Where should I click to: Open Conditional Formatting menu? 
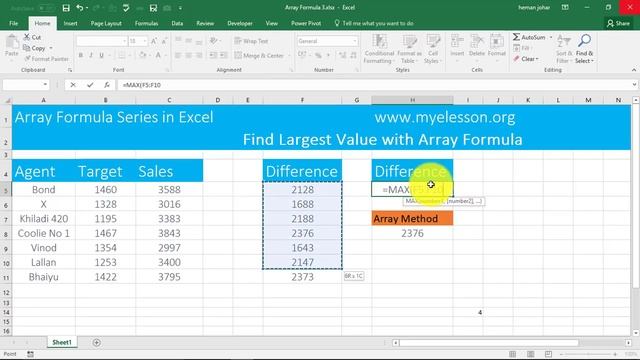point(379,49)
